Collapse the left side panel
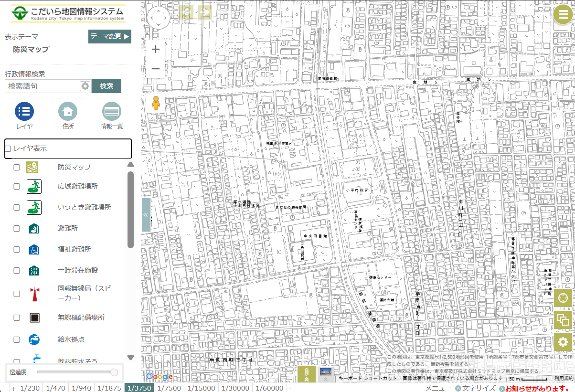Viewport: 575px width, 392px height. tap(146, 215)
